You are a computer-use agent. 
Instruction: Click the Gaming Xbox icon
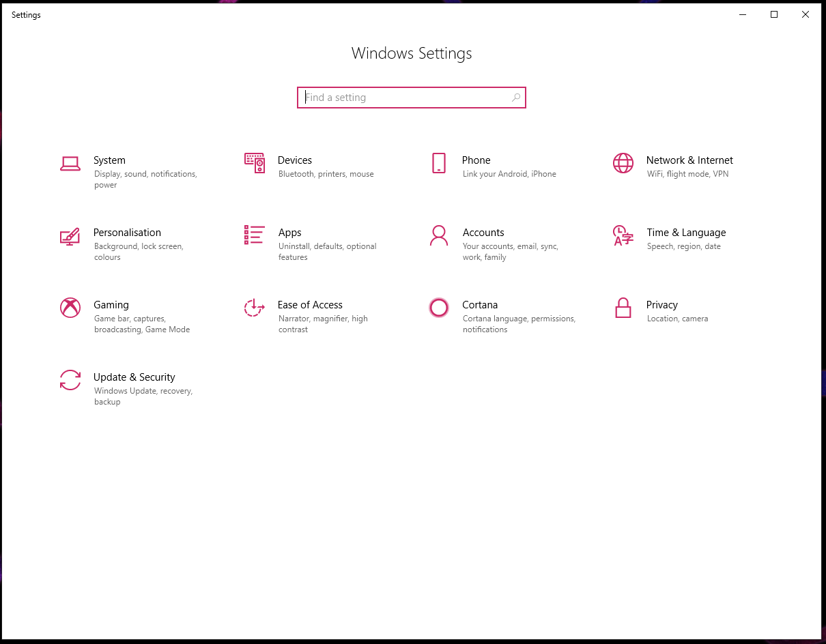(x=70, y=308)
